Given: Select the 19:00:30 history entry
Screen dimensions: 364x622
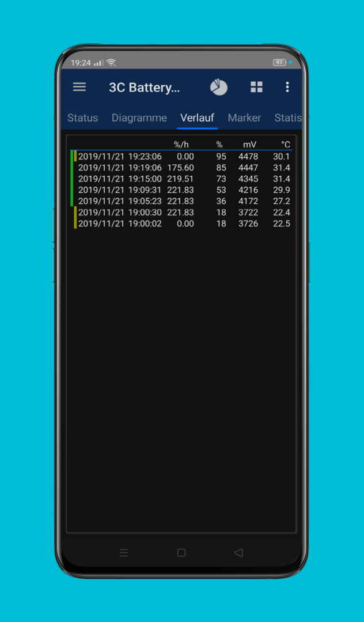Looking at the screenshot, I should click(x=180, y=212).
